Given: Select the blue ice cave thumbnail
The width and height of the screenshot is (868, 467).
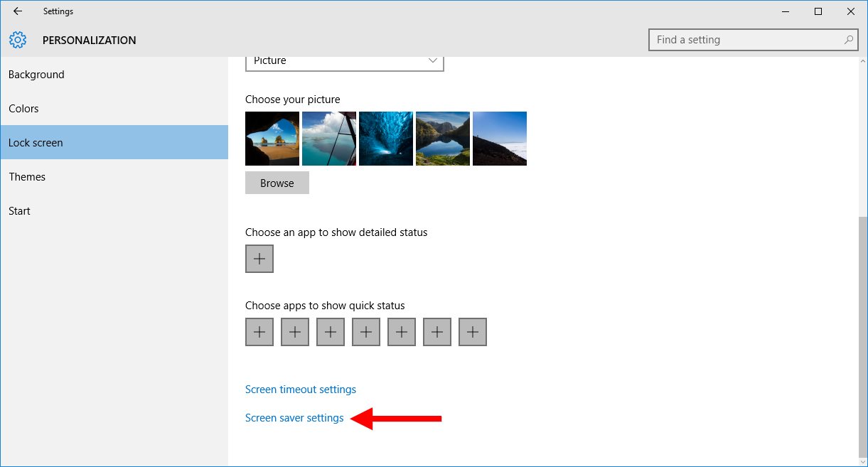Looking at the screenshot, I should (385, 138).
